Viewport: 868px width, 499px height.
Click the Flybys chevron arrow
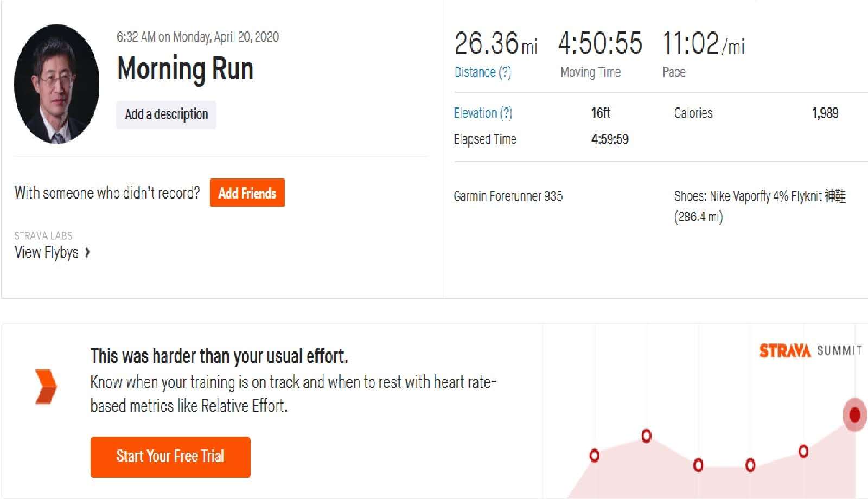pos(87,253)
